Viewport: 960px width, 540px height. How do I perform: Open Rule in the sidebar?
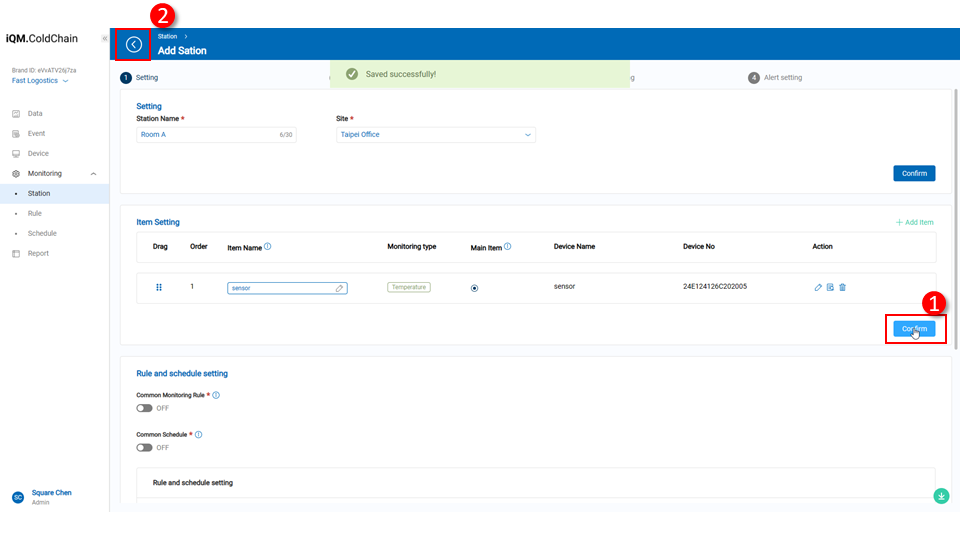[35, 213]
